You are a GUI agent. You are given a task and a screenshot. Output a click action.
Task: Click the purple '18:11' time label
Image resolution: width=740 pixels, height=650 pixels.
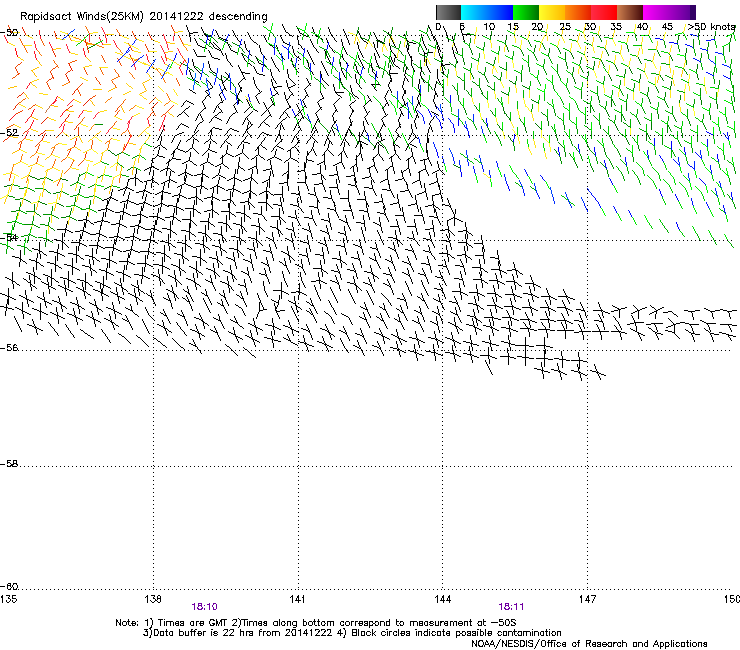point(511,607)
